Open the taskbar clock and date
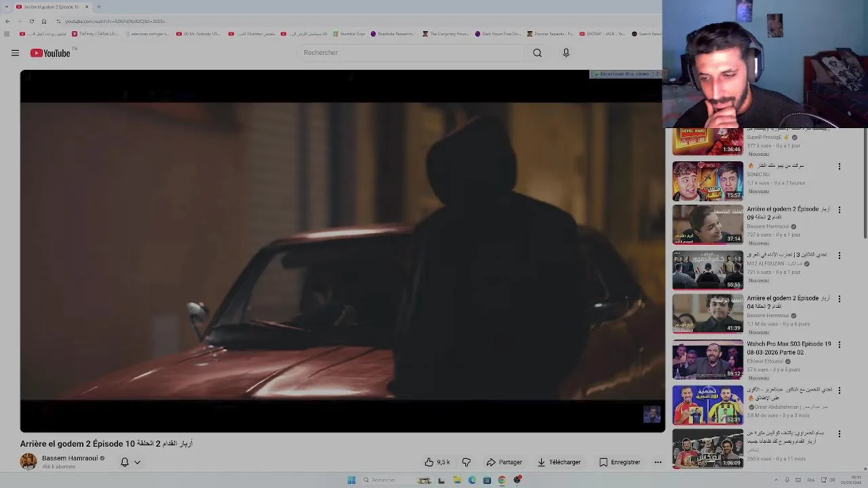Viewport: 868px width, 488px height. click(852, 481)
